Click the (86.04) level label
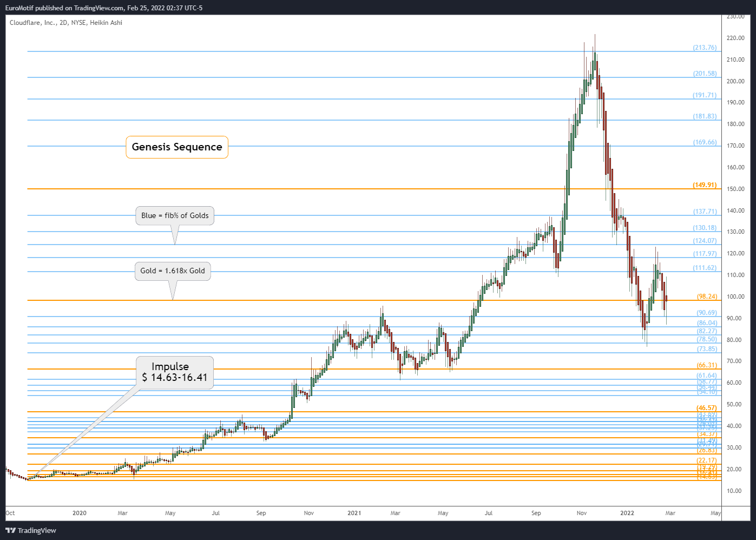Screen dimensions: 756x540 pyautogui.click(x=707, y=323)
